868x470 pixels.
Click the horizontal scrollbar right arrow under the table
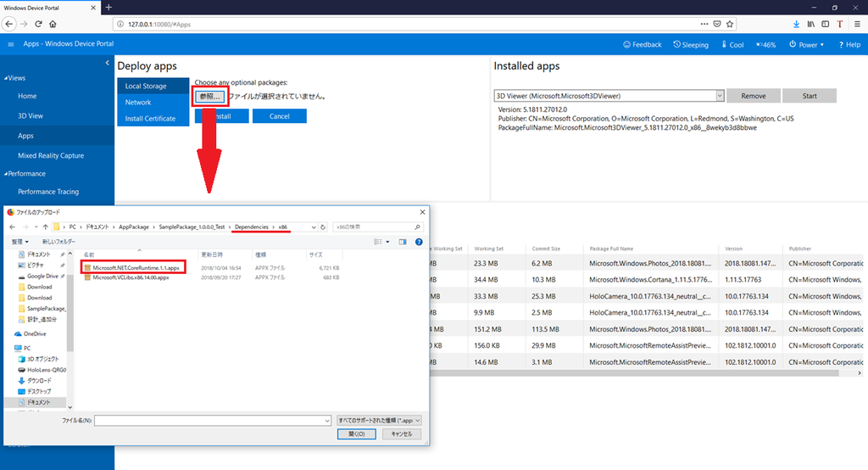[x=860, y=373]
